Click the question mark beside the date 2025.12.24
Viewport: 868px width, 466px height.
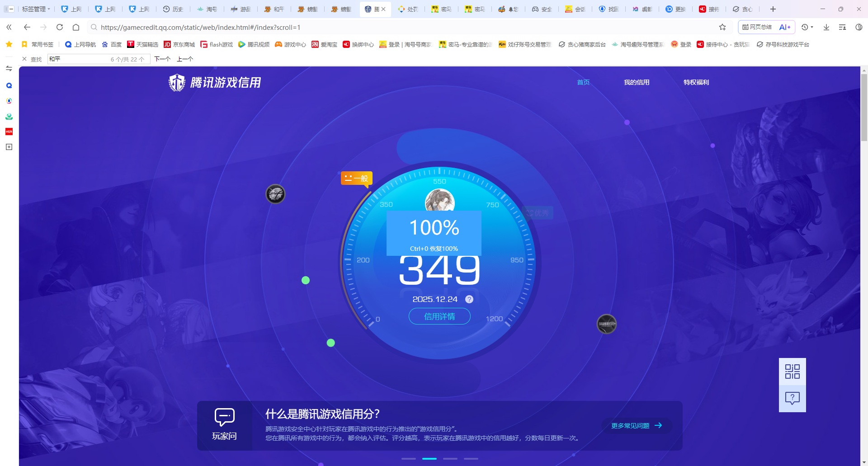[469, 299]
